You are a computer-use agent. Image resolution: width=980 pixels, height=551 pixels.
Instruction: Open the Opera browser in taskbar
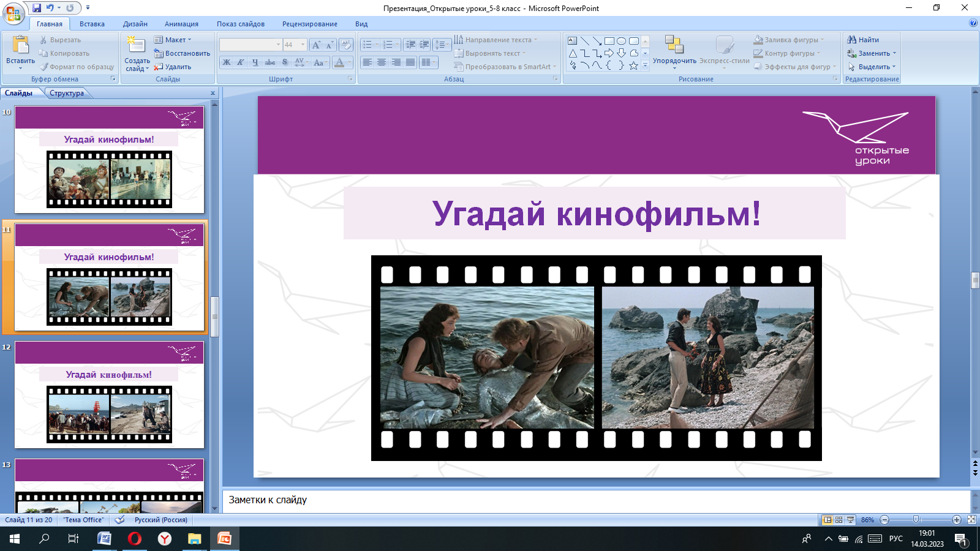(x=135, y=539)
